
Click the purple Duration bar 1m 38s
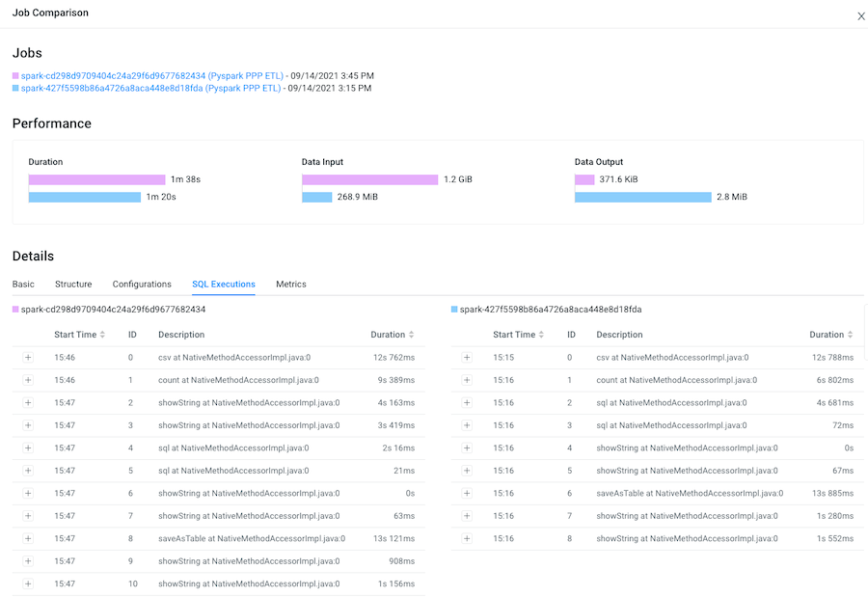[96, 179]
